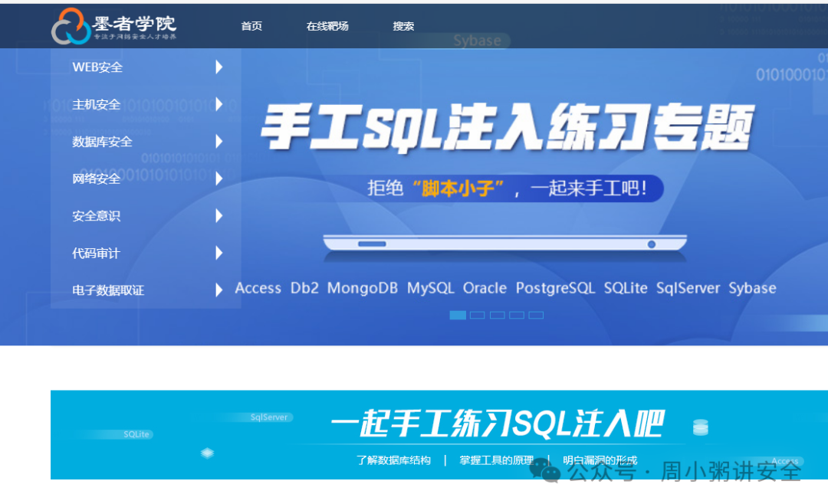Expand arrow next to 代码审计
This screenshot has width=828, height=504.
click(x=219, y=254)
